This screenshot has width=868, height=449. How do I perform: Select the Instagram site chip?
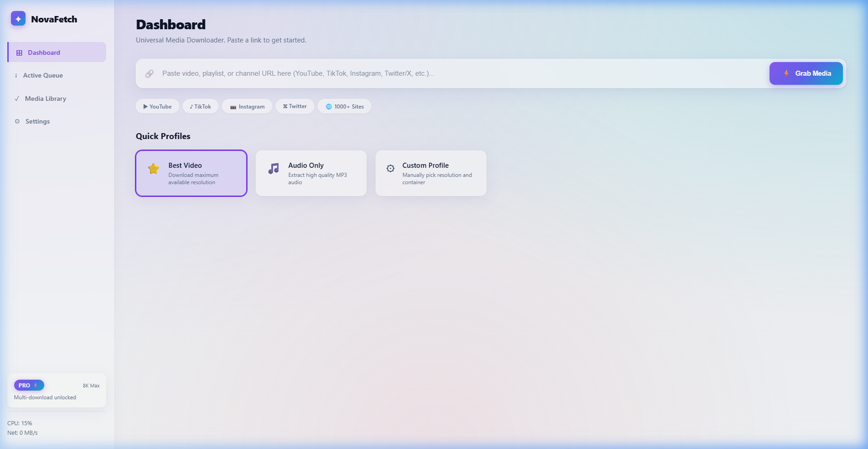[247, 106]
